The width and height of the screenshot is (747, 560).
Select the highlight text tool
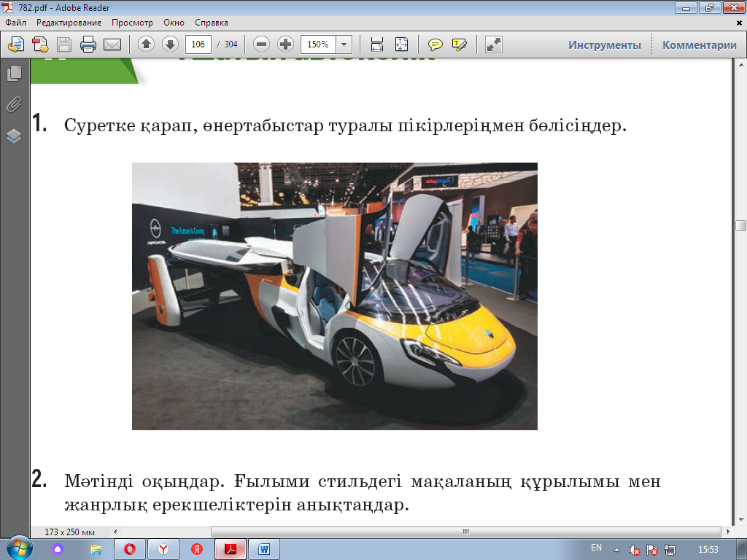pyautogui.click(x=460, y=44)
